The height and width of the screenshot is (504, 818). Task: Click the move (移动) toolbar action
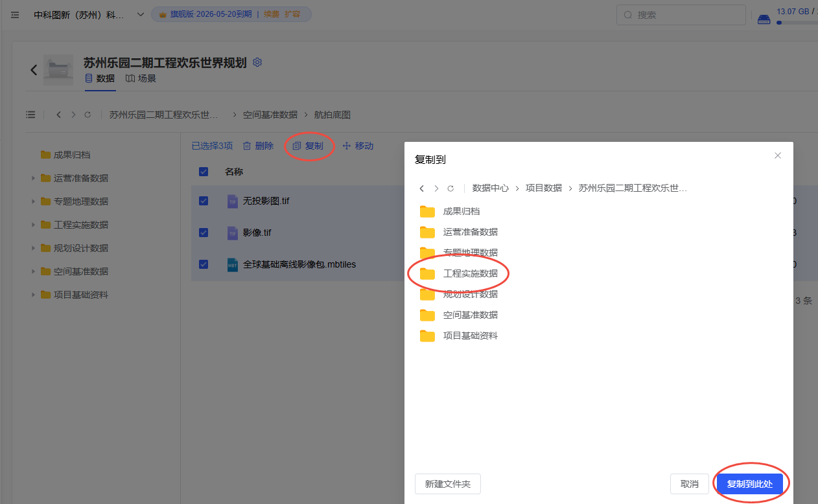pyautogui.click(x=358, y=146)
